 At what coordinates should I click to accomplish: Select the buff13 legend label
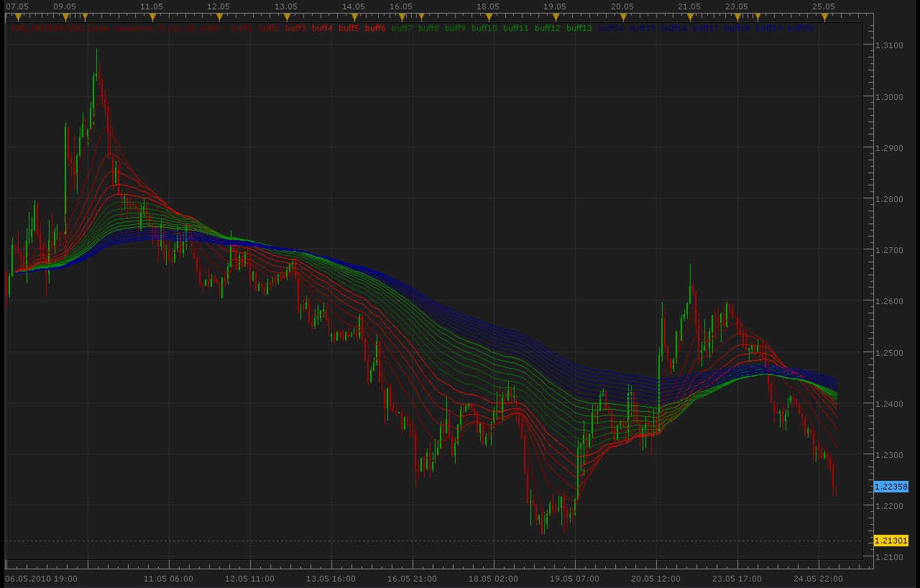tap(579, 28)
